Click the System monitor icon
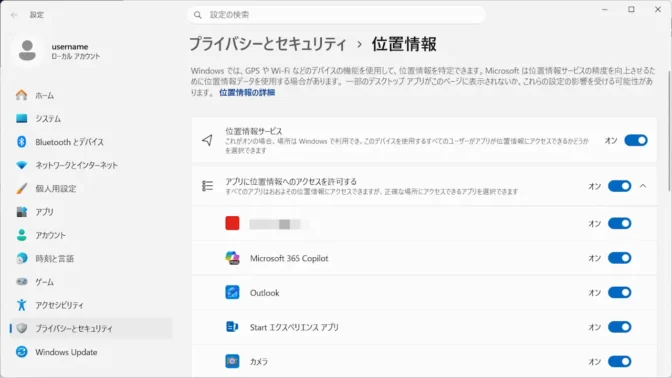This screenshot has width=672, height=378. 21,118
